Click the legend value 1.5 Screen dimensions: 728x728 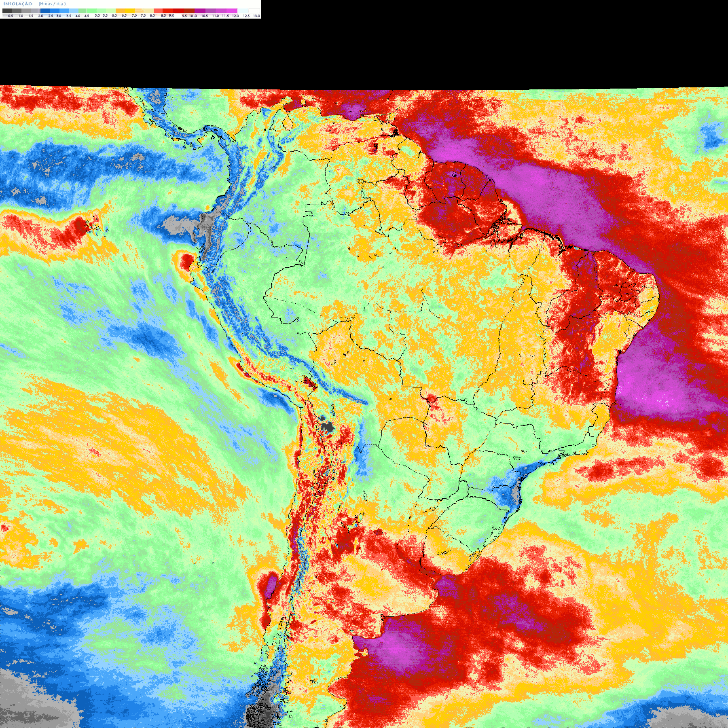pyautogui.click(x=31, y=16)
